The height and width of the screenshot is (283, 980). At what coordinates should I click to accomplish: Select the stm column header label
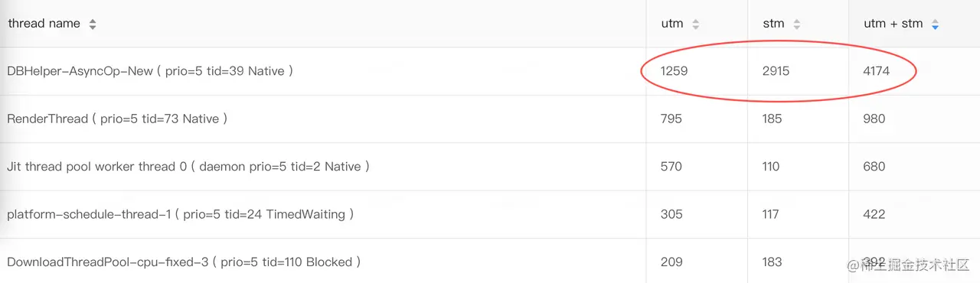click(773, 24)
